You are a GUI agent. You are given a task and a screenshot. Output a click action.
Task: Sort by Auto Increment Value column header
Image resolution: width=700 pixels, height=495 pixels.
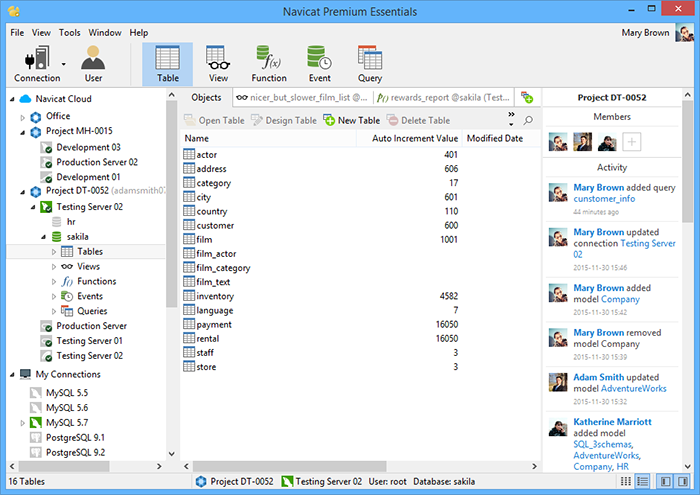(x=409, y=138)
